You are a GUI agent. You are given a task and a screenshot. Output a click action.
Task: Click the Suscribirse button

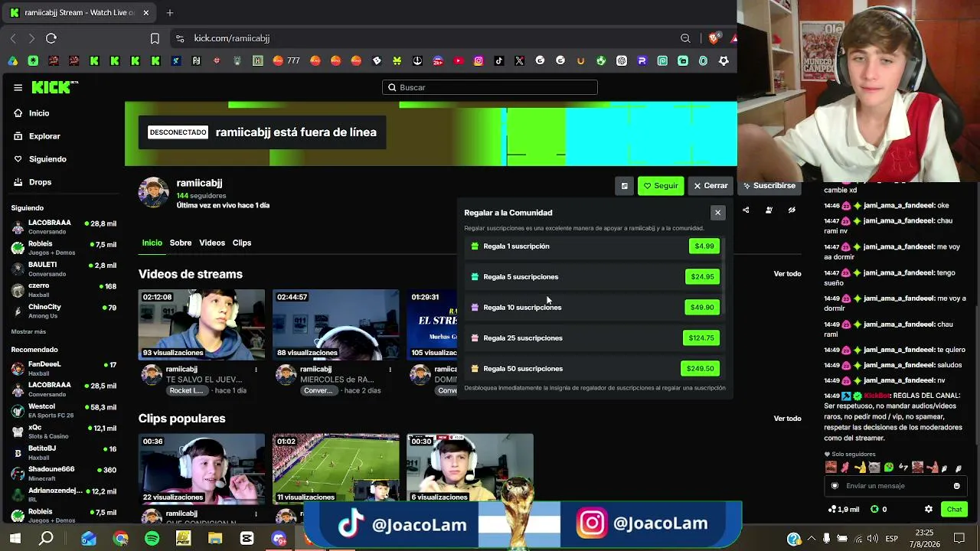769,186
